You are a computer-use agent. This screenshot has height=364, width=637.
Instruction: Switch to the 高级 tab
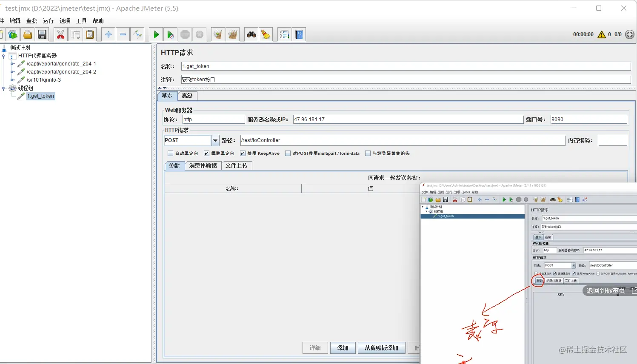click(187, 96)
